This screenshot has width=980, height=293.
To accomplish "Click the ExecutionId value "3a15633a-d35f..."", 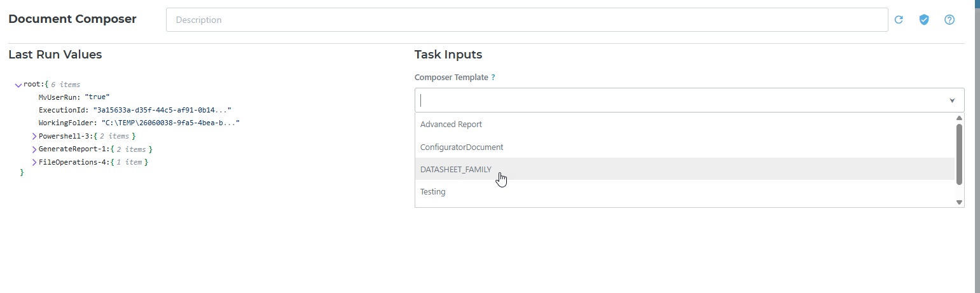I will (162, 110).
